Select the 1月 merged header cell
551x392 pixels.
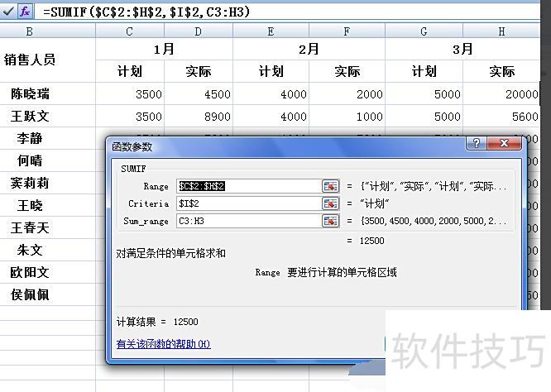click(164, 49)
